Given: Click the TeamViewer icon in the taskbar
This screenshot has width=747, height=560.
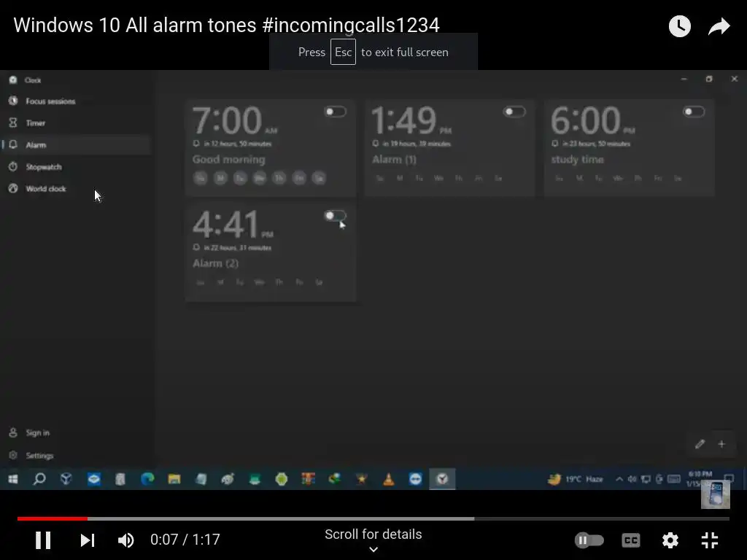Looking at the screenshot, I should click(x=415, y=479).
